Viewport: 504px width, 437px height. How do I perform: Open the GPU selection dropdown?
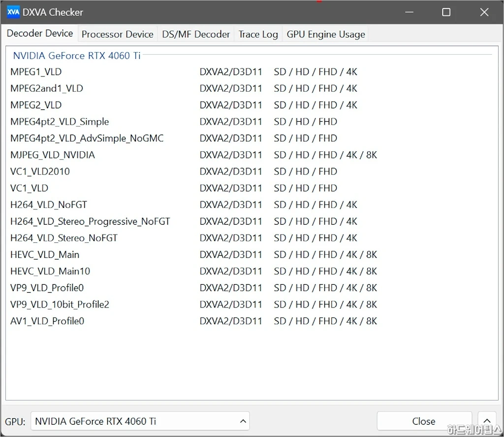140,421
